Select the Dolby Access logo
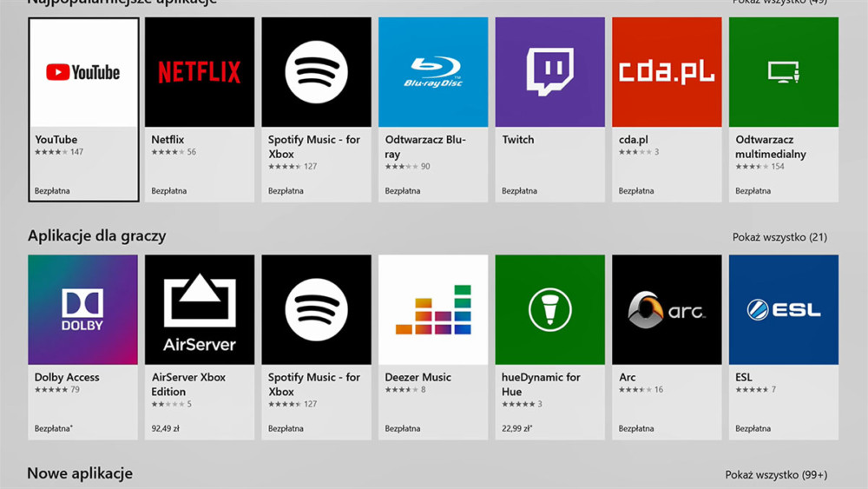Viewport: 868px width, 489px height. click(x=83, y=309)
